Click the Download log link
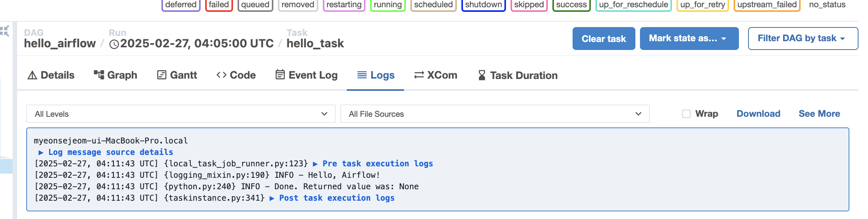The image size is (868, 219). pos(758,114)
